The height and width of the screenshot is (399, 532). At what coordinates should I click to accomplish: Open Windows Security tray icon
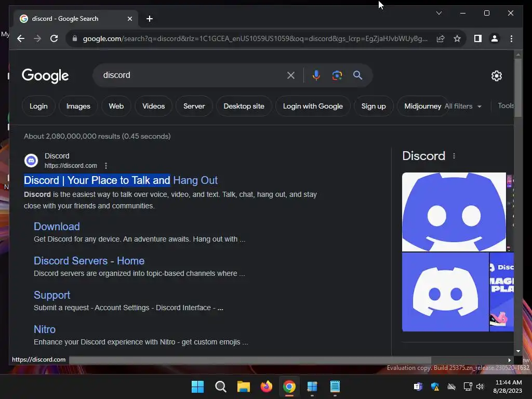[435, 387]
